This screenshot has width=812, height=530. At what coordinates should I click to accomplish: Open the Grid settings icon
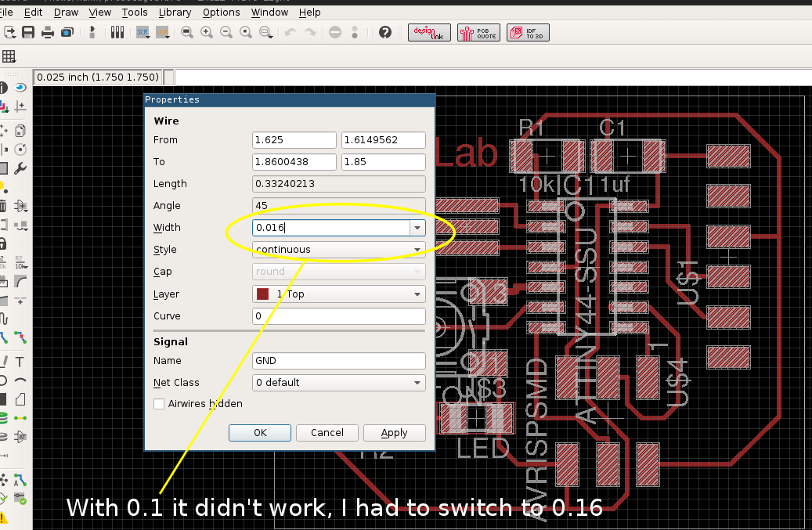(x=9, y=56)
